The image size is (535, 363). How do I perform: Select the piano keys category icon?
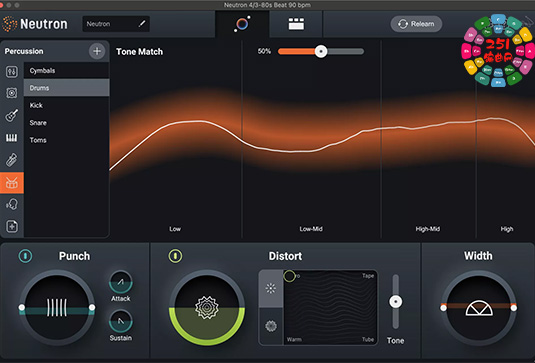tap(12, 138)
